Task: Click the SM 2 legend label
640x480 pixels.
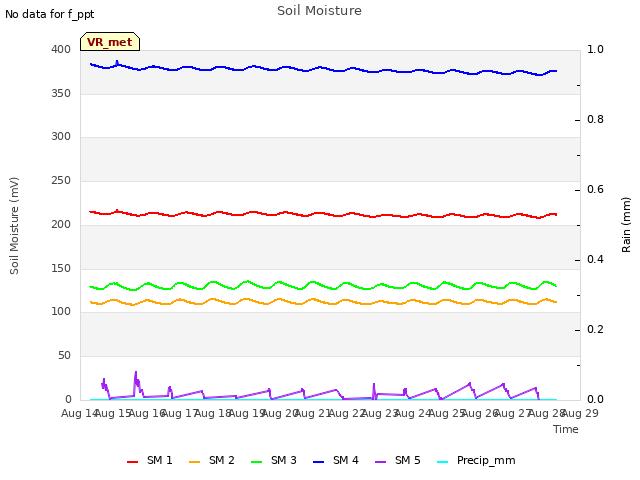Action: click(222, 460)
